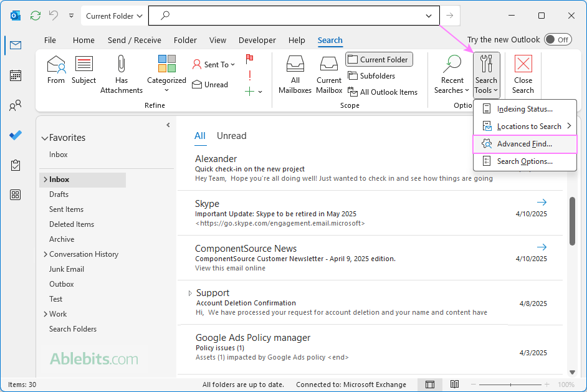
Task: Click inside the search input box
Action: (293, 16)
